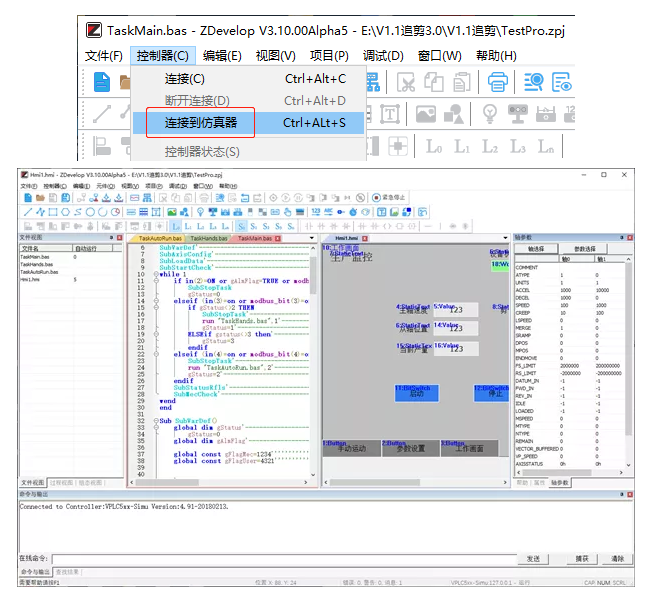
Task: Create a new file in Hmi1.hmi window toolbar
Action: tap(28, 198)
